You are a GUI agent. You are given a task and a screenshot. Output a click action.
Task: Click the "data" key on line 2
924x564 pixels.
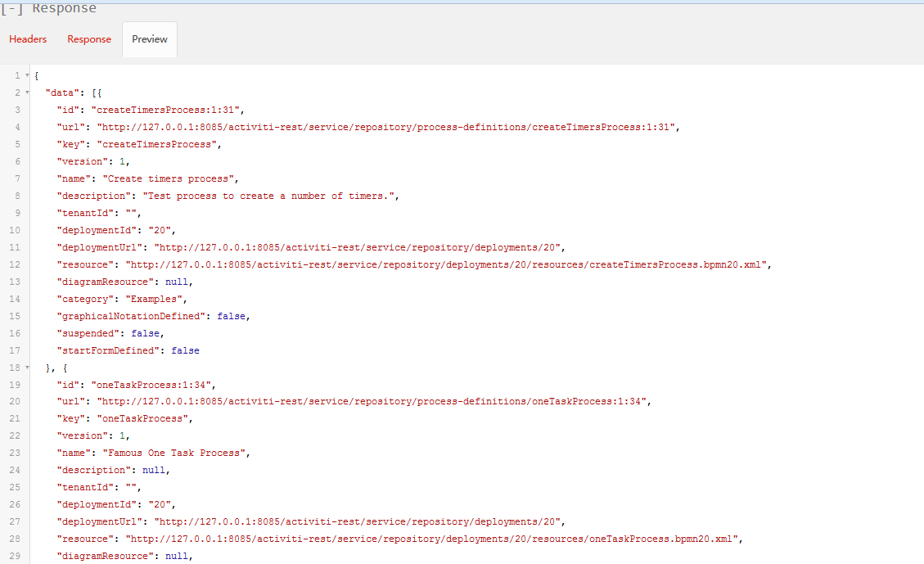pyautogui.click(x=62, y=92)
